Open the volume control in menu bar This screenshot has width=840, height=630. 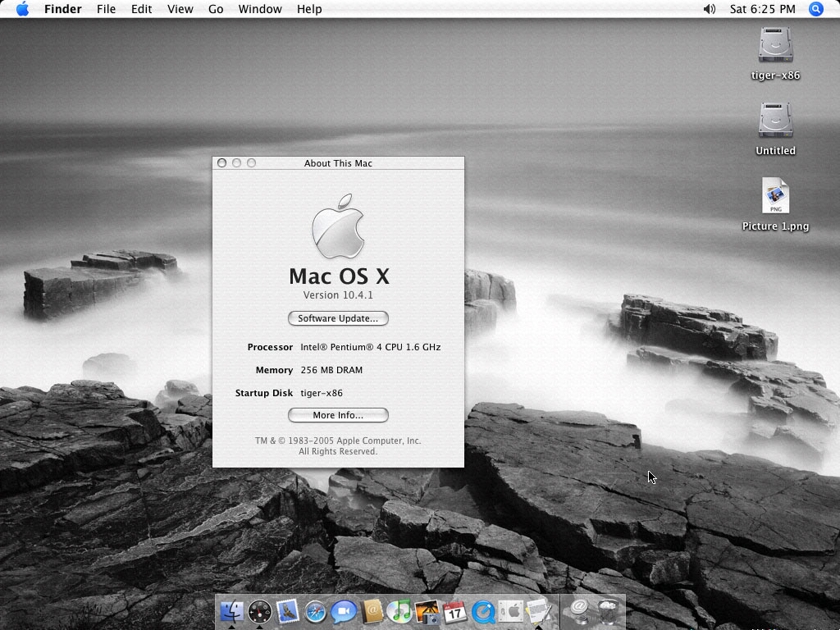coord(710,9)
